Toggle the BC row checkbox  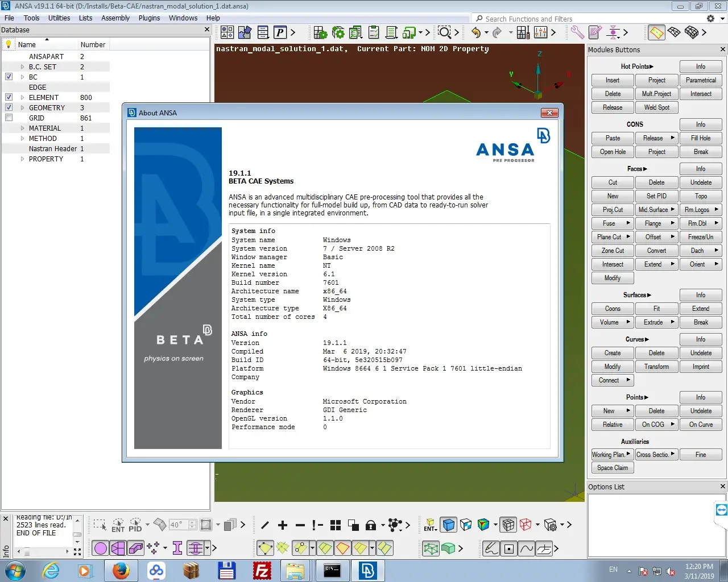pos(9,77)
